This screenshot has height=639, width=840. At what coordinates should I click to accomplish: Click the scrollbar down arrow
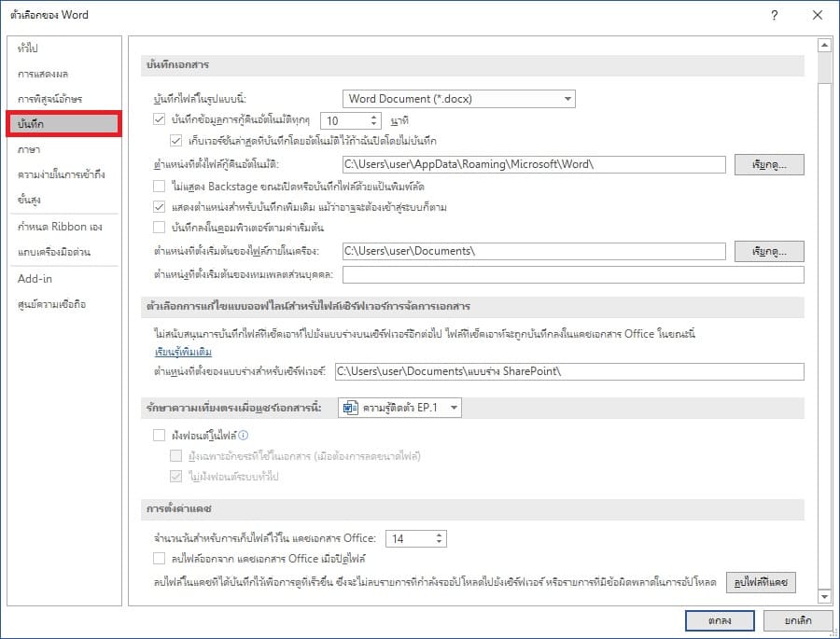824,596
